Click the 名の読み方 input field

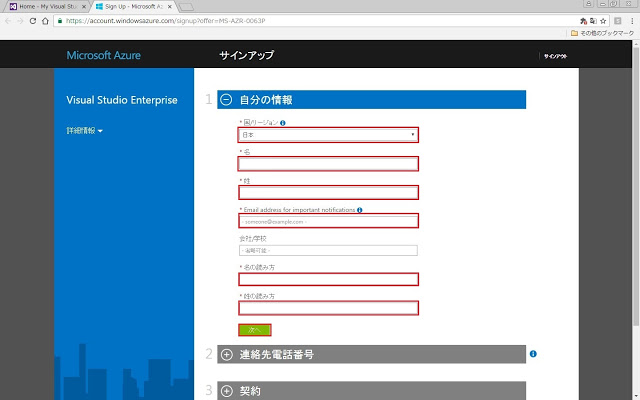click(328, 279)
